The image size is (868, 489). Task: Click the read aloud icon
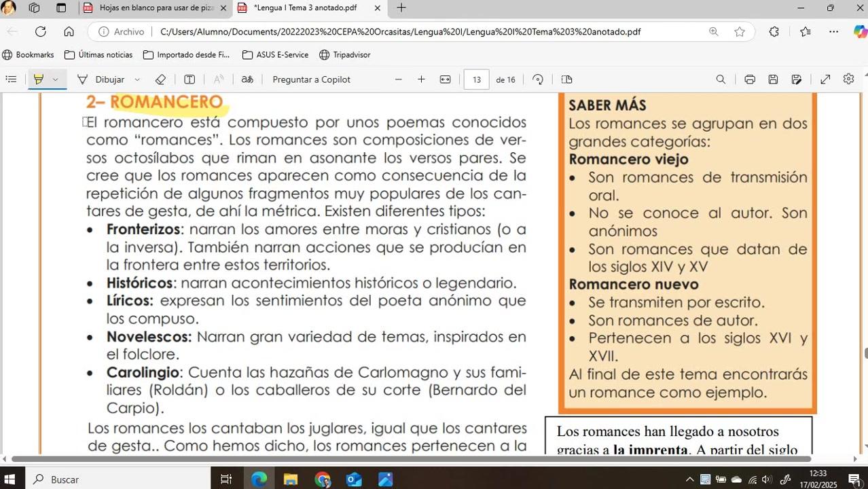click(219, 79)
